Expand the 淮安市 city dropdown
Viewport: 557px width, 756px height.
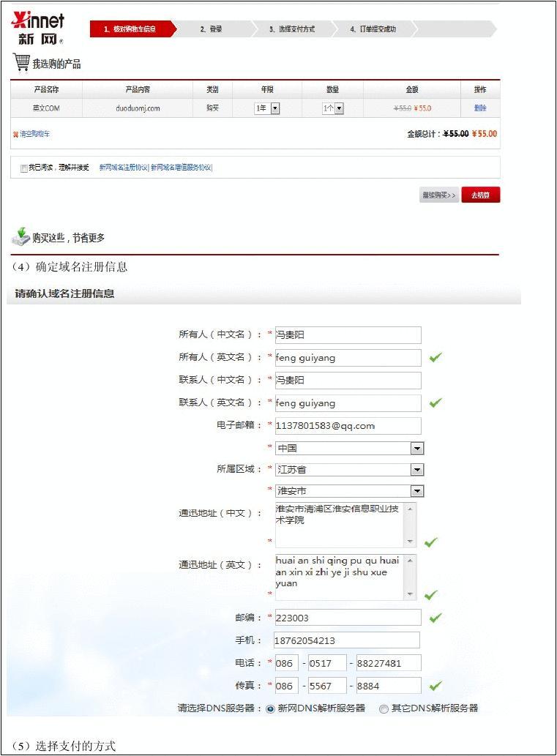point(416,491)
